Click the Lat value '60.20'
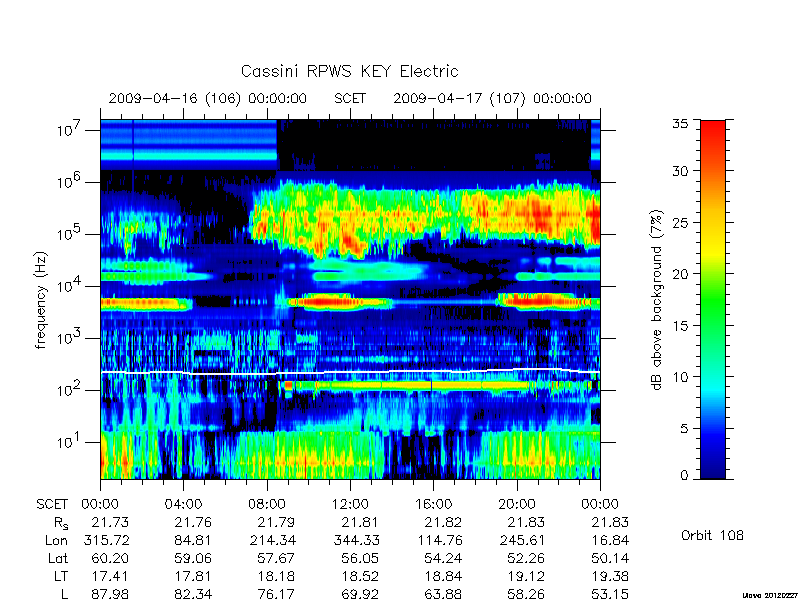 tap(110, 558)
